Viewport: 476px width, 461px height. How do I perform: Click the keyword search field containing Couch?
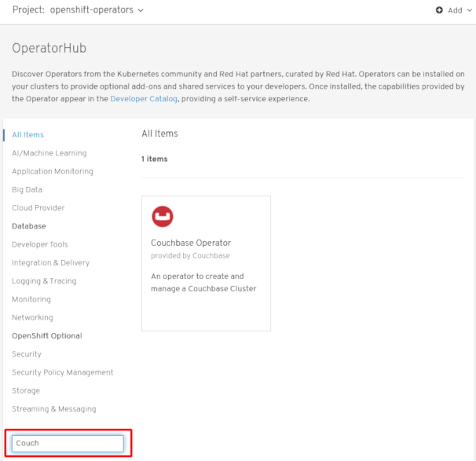coord(68,443)
